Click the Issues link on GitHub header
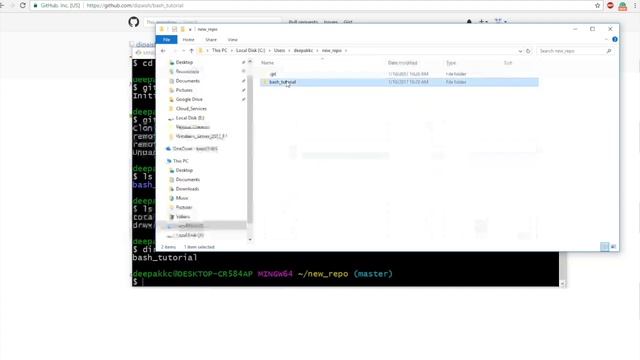The width and height of the screenshot is (640, 360). point(331,22)
